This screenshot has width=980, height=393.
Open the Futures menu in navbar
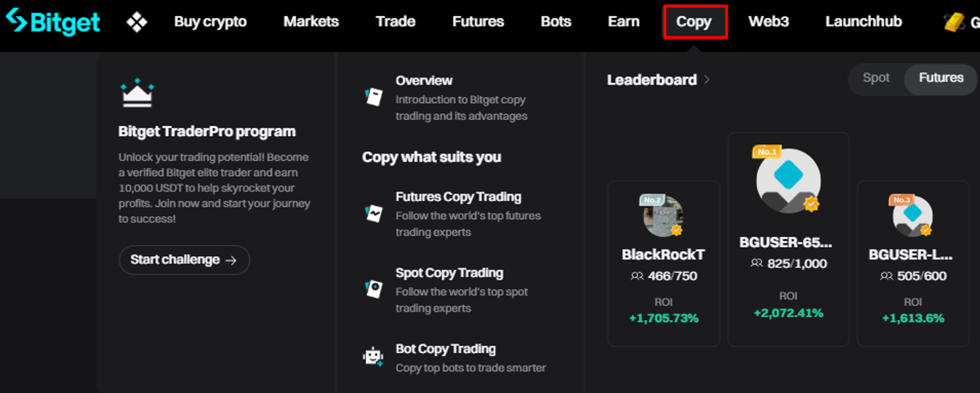(x=478, y=22)
